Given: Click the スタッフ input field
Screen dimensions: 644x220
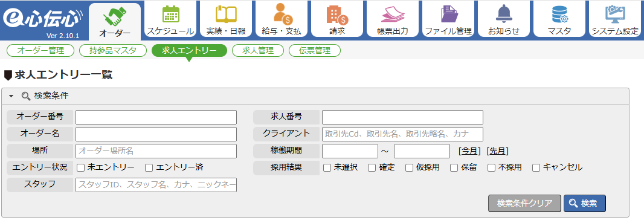Looking at the screenshot, I should point(156,185).
